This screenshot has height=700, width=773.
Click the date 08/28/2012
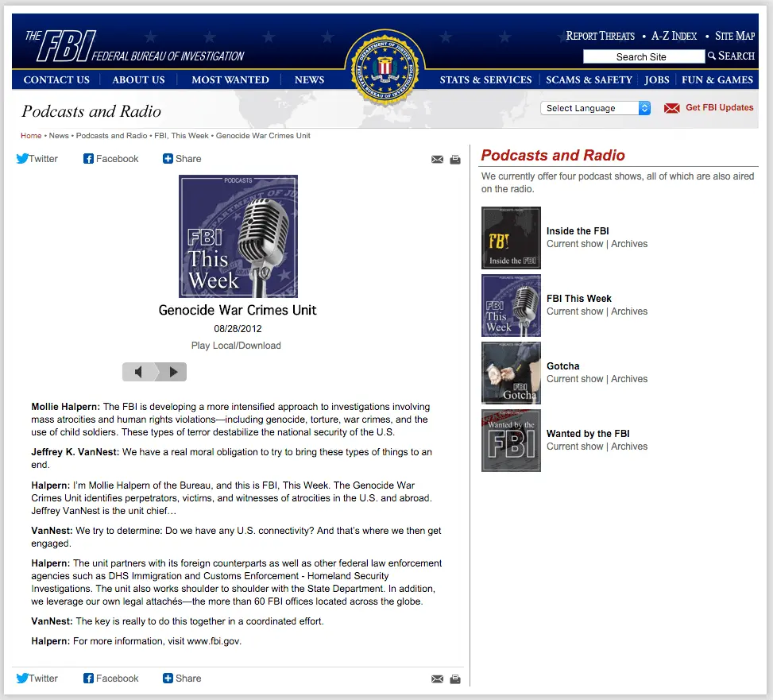(x=238, y=329)
